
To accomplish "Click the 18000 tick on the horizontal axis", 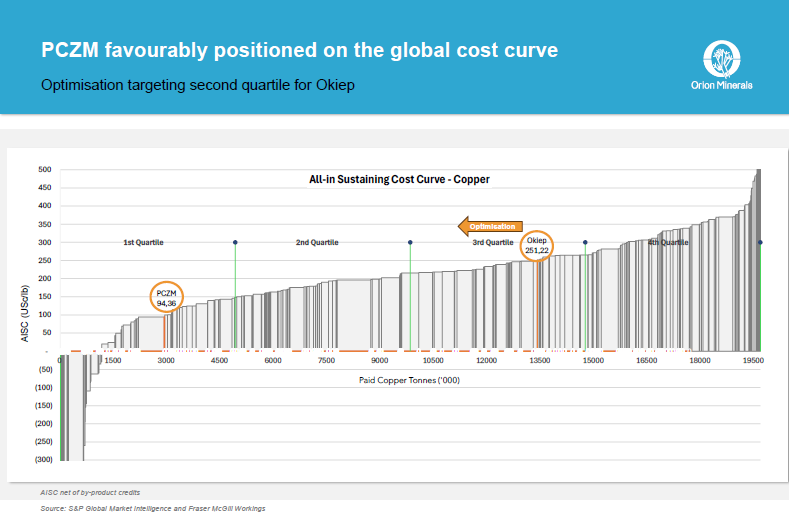I will pos(699,361).
